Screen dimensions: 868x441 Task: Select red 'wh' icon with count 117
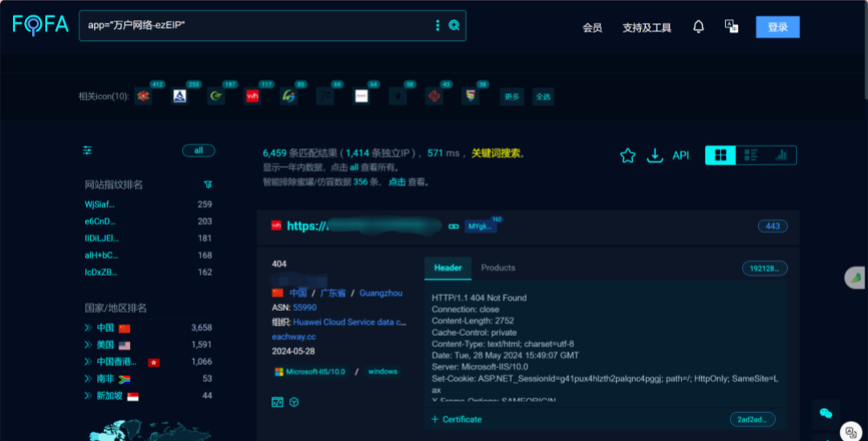[253, 96]
